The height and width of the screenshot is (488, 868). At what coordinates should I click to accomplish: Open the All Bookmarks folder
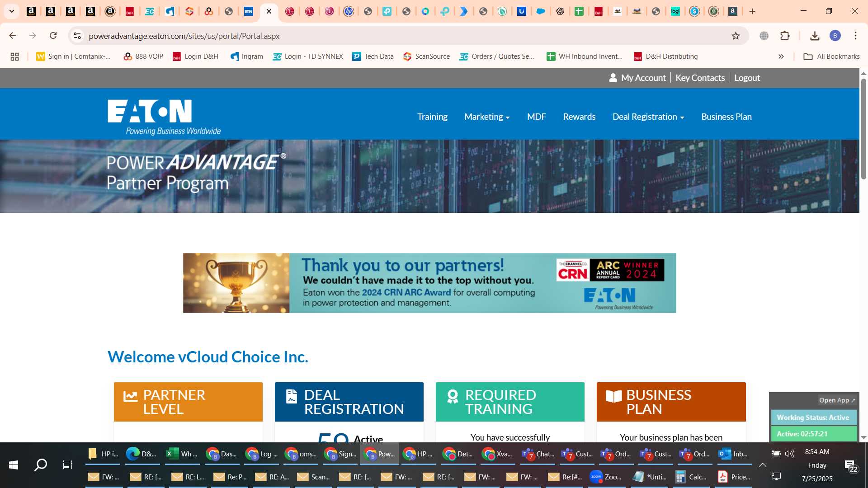tap(831, 56)
